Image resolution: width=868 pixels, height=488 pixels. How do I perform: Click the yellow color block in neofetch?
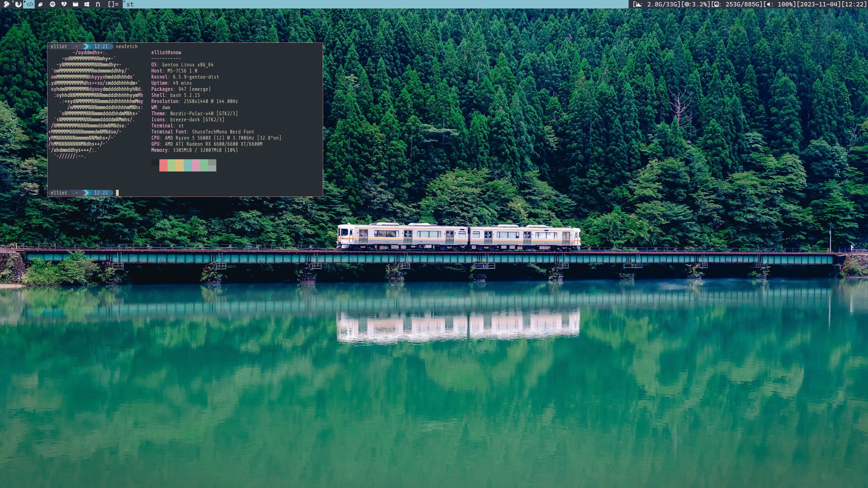pyautogui.click(x=180, y=165)
